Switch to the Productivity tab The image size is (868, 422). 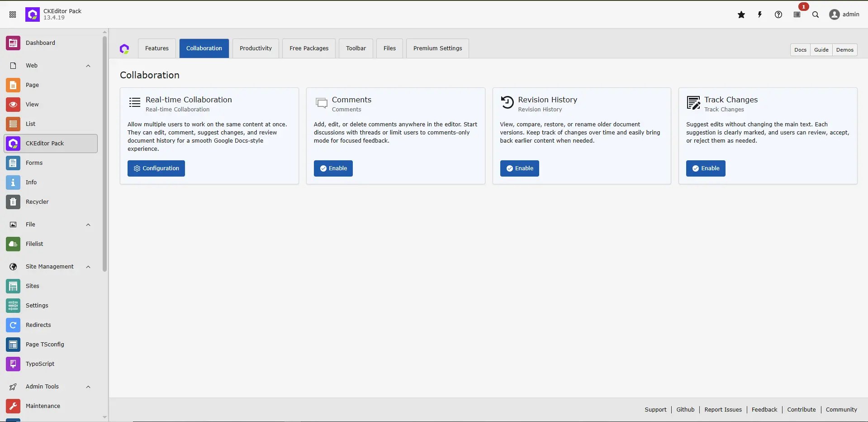point(256,48)
